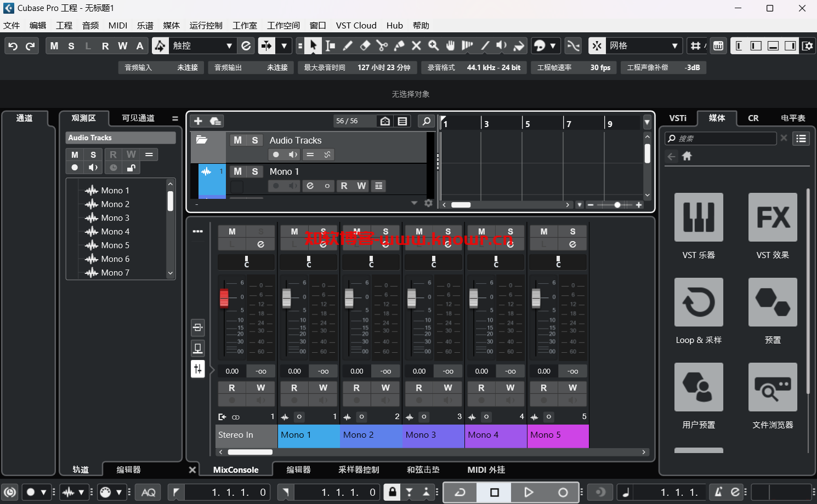Click the Stereo In fader handle
817x504 pixels.
click(224, 299)
